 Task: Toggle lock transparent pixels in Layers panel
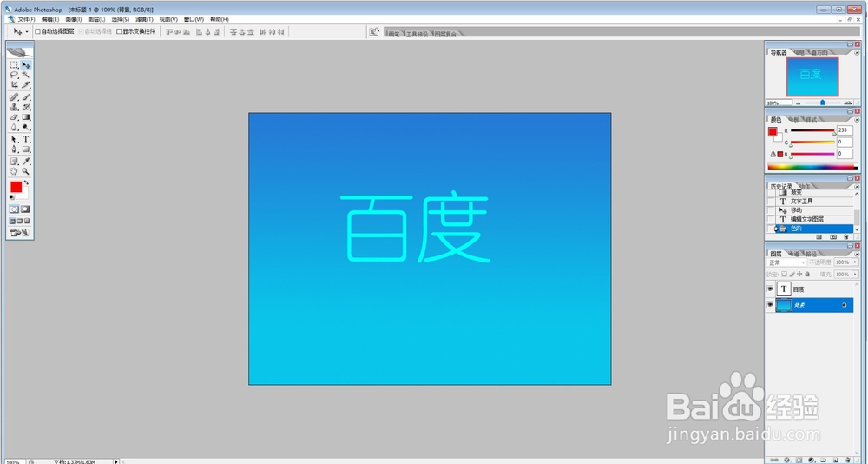pyautogui.click(x=785, y=274)
